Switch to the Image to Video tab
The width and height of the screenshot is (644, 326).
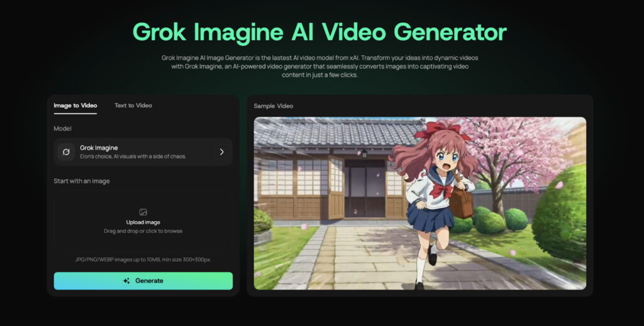pyautogui.click(x=75, y=106)
